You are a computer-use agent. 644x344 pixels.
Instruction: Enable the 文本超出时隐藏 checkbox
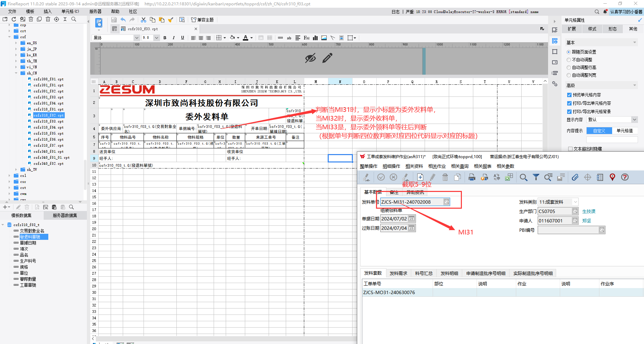(x=570, y=149)
